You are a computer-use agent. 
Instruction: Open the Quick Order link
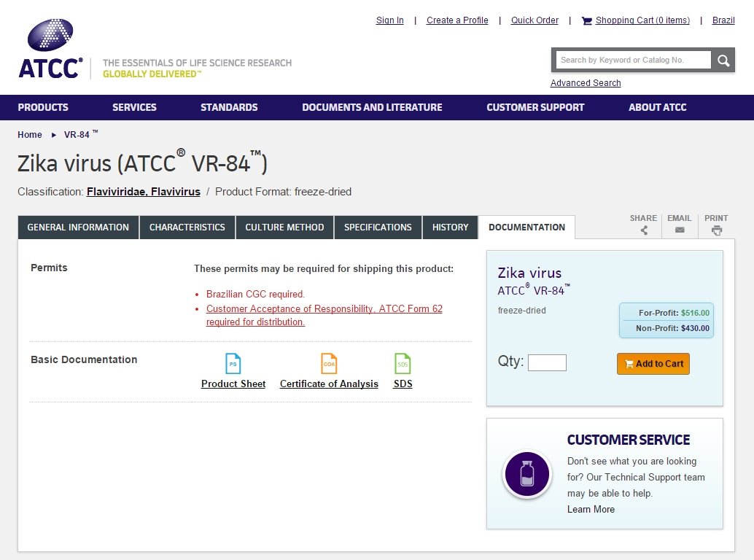pyautogui.click(x=535, y=20)
